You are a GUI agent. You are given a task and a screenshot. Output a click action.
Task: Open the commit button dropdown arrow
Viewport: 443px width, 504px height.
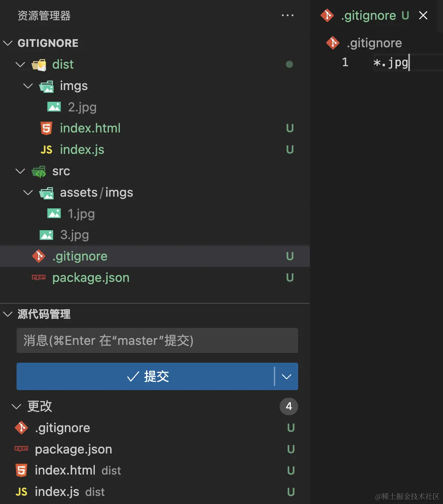pos(286,376)
